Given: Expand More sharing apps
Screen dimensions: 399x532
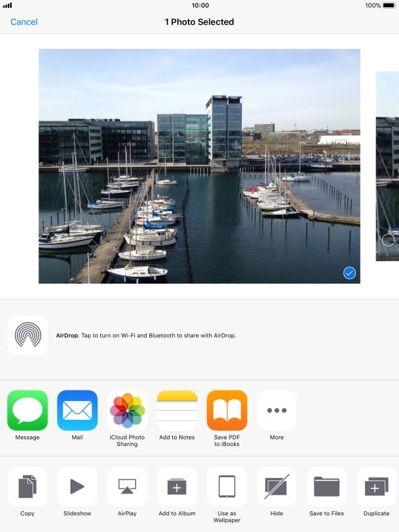Looking at the screenshot, I should 277,411.
